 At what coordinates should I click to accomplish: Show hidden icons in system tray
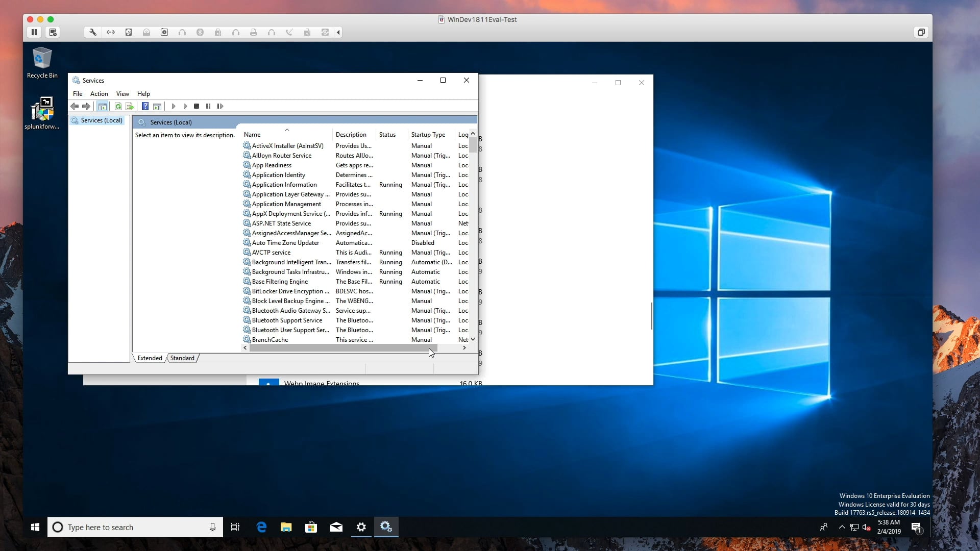(842, 527)
